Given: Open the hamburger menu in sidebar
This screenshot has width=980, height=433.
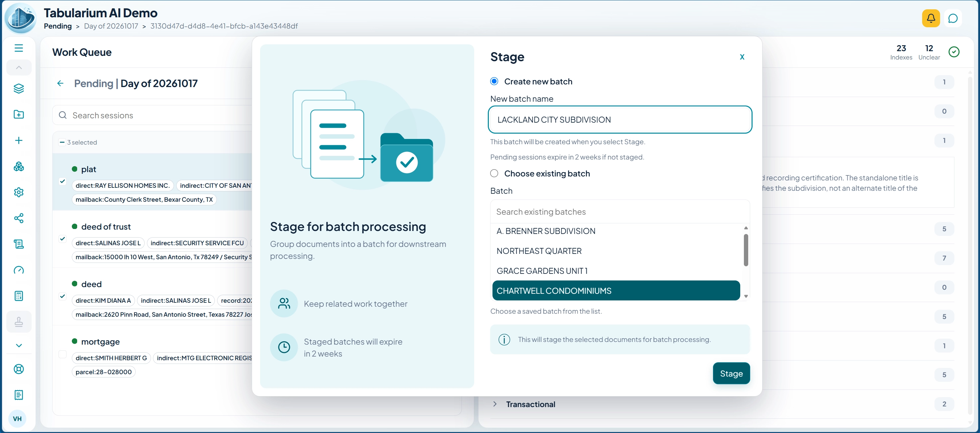Looking at the screenshot, I should pyautogui.click(x=19, y=48).
